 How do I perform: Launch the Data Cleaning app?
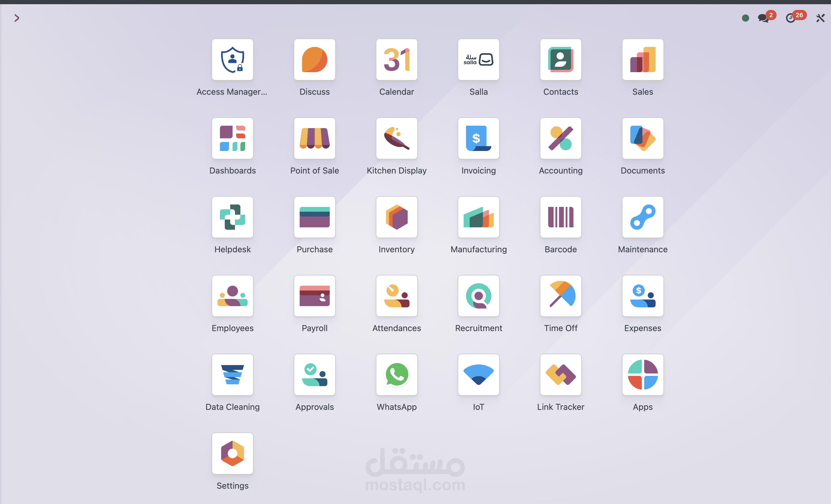232,375
